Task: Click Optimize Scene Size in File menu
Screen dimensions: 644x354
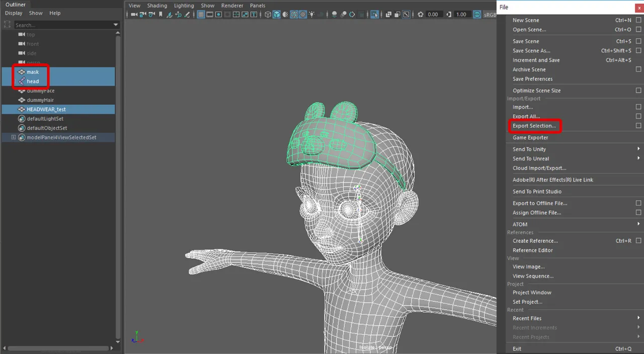Action: (x=536, y=91)
